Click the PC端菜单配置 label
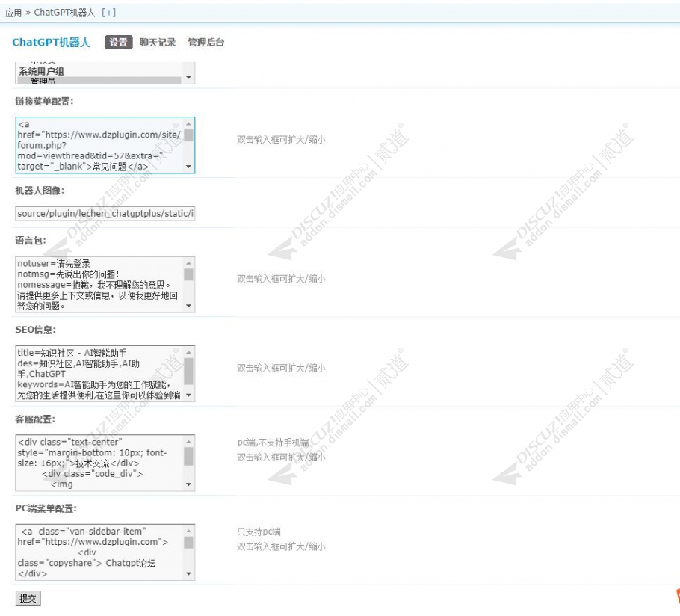 point(46,508)
